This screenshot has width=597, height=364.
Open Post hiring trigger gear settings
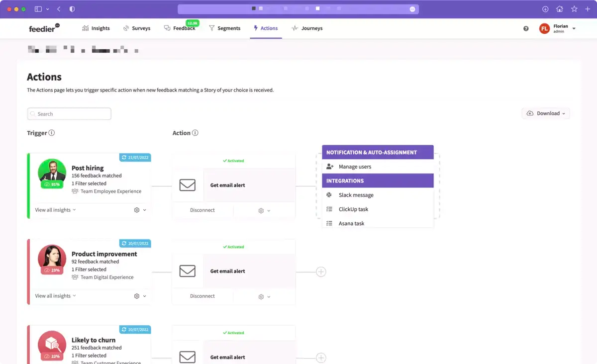[x=140, y=210]
